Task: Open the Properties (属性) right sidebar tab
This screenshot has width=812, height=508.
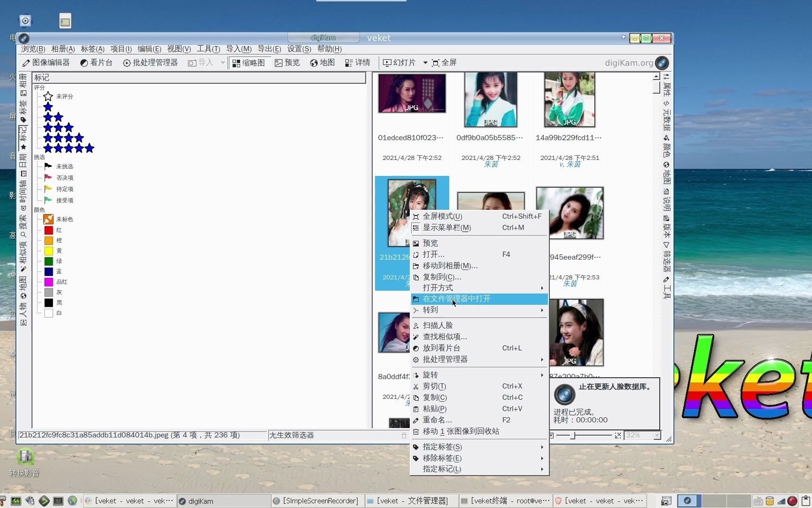Action: (x=666, y=85)
